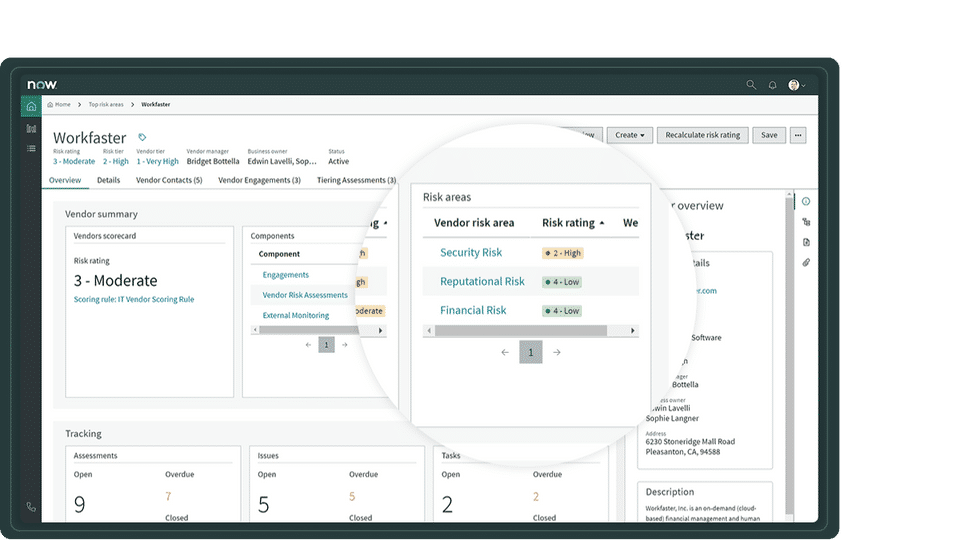Click the ServiceNow now logo

coord(42,84)
